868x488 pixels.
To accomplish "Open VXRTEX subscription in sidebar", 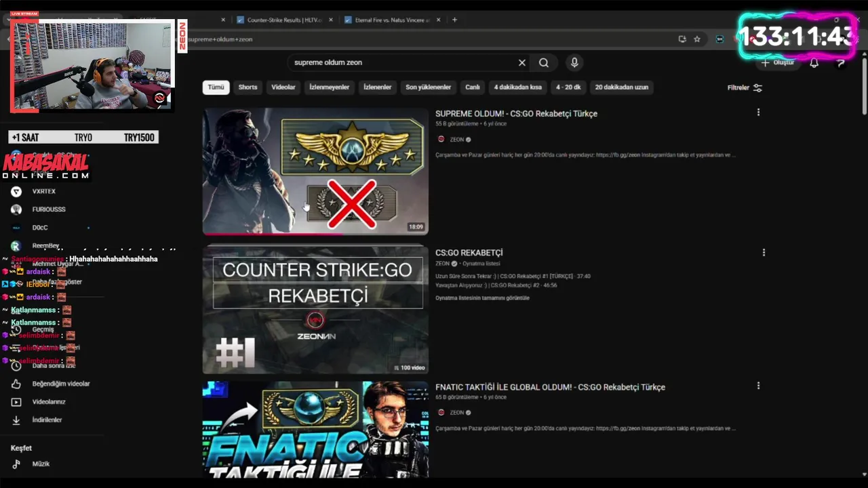I will click(44, 192).
